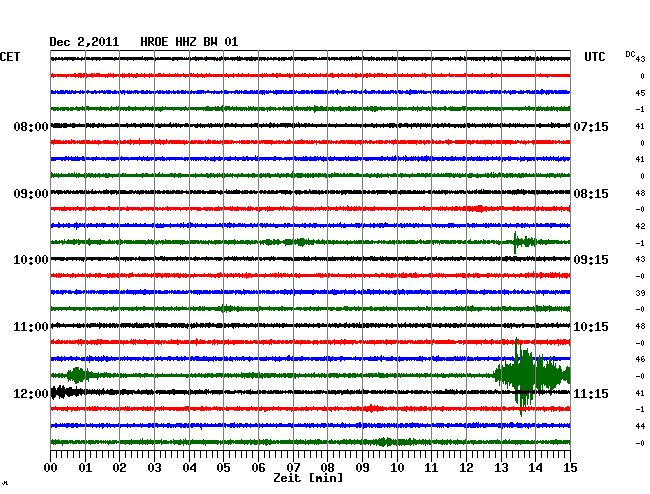The image size is (650, 494).
Task: Click the Zeit [min] axis title
Action: point(308,478)
